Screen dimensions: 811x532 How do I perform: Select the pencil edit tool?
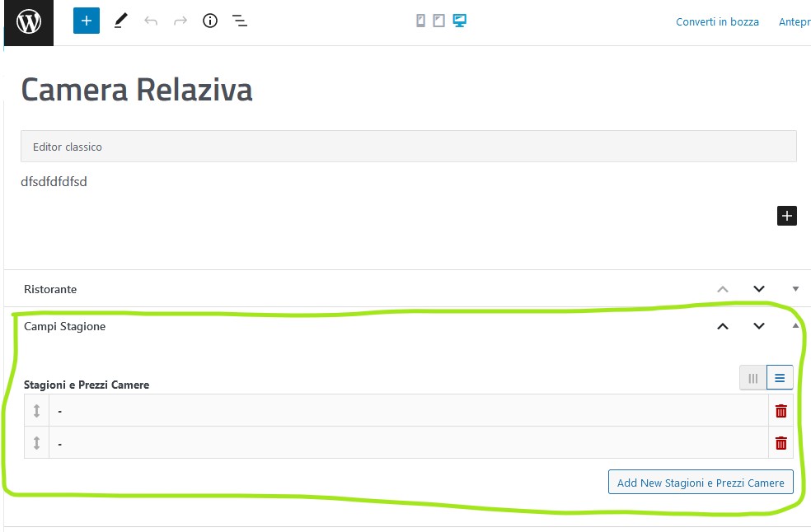[x=120, y=21]
